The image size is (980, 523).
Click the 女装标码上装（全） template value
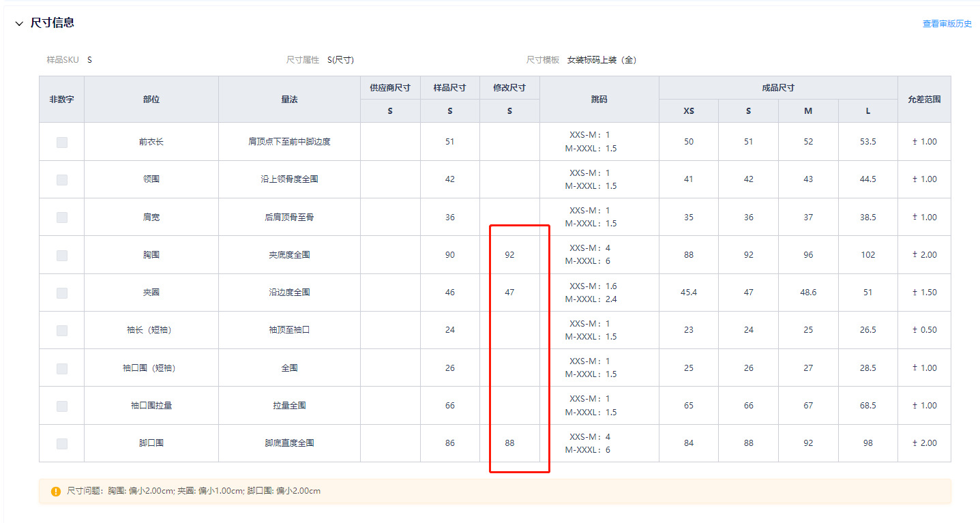pyautogui.click(x=602, y=60)
